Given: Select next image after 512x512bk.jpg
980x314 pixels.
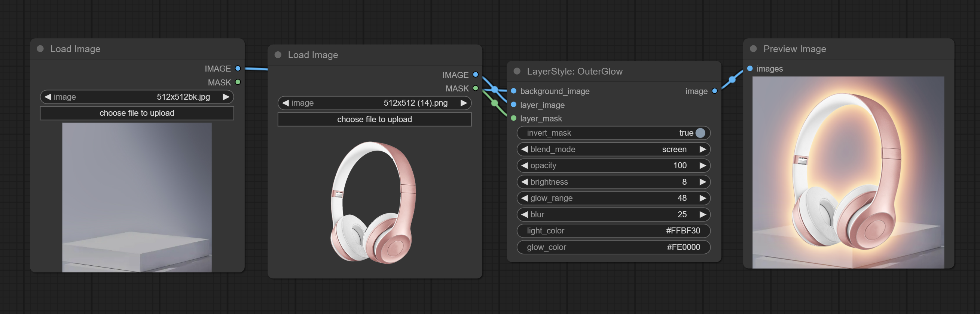Looking at the screenshot, I should point(226,97).
